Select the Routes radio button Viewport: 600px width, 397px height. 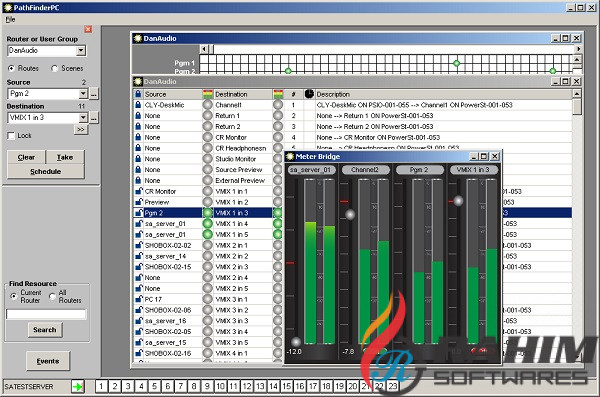click(x=11, y=68)
